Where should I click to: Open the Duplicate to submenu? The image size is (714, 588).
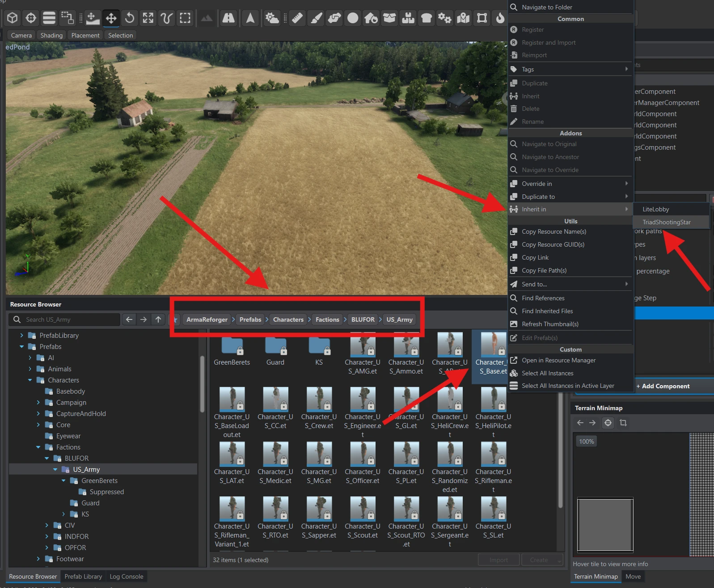(571, 197)
